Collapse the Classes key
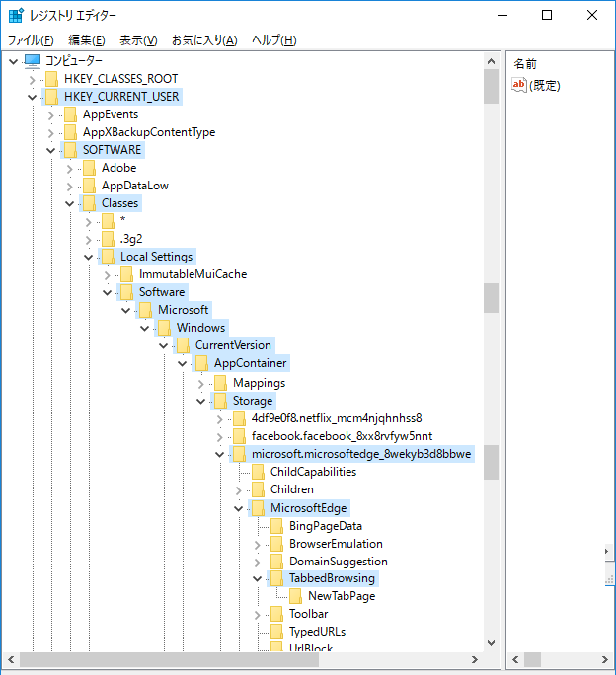 point(69,204)
